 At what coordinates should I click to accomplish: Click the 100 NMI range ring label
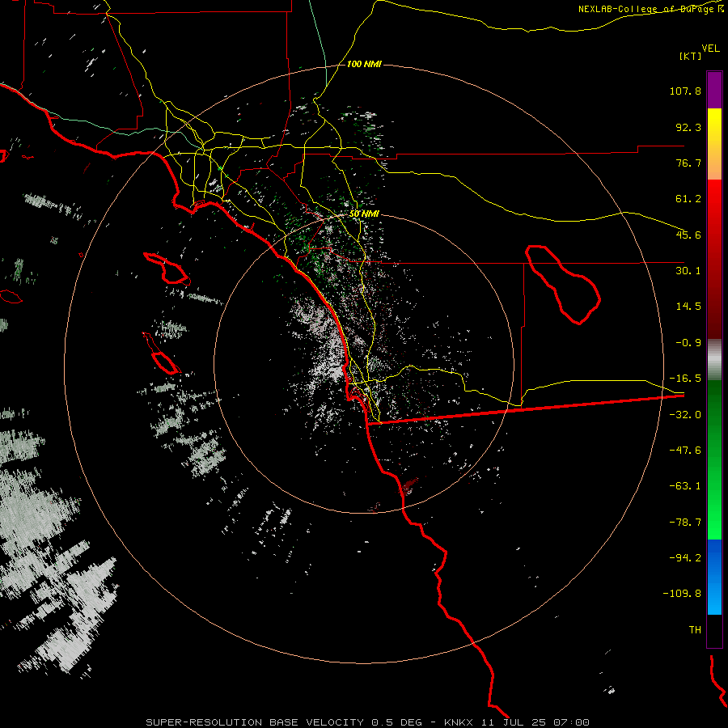tap(364, 64)
